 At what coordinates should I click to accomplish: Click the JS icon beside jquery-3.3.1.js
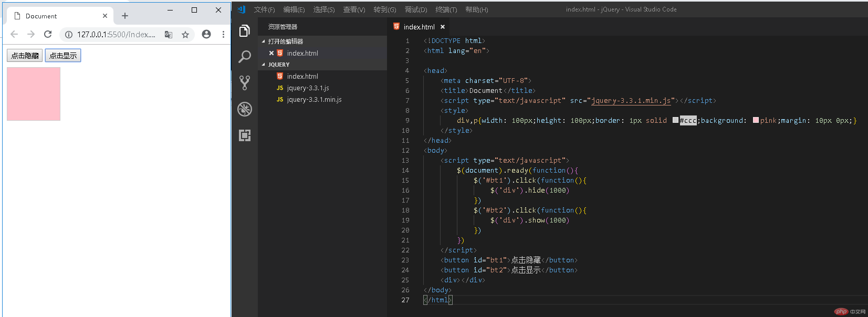tap(280, 88)
